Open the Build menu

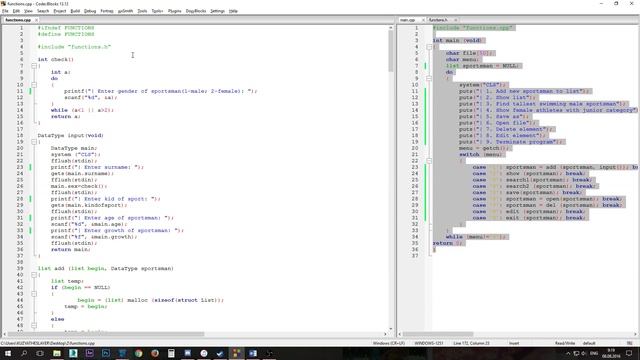point(75,11)
